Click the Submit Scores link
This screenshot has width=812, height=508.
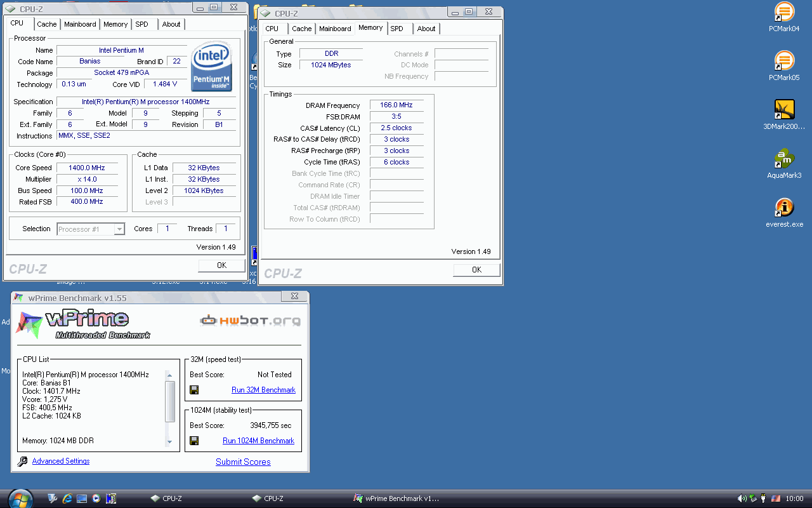(x=243, y=462)
